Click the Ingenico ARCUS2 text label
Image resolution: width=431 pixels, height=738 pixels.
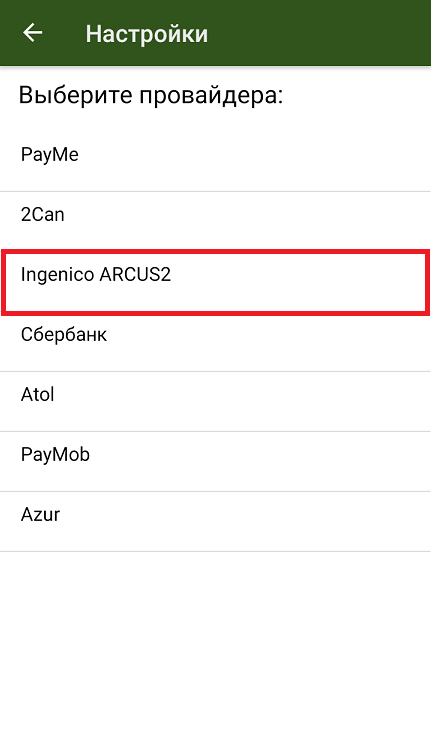pyautogui.click(x=96, y=275)
